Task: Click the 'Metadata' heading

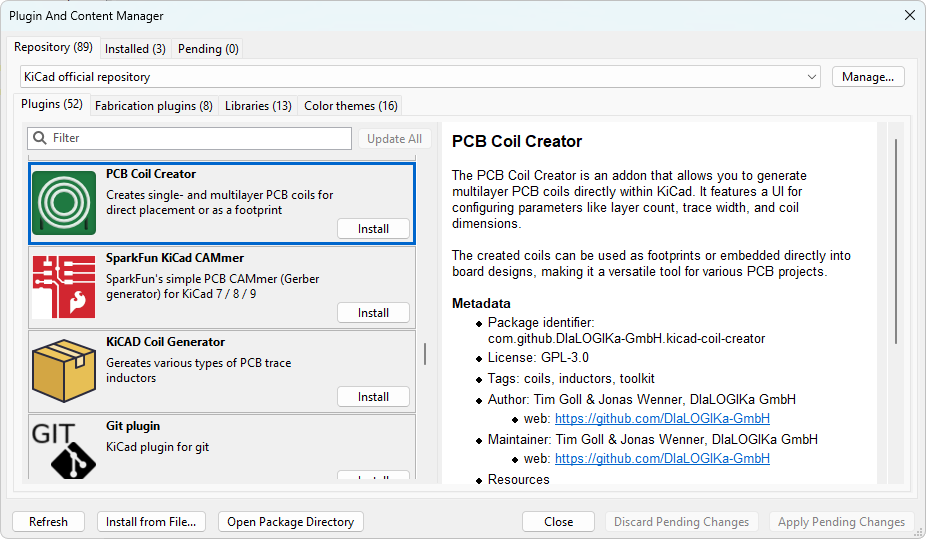Action: 481,303
